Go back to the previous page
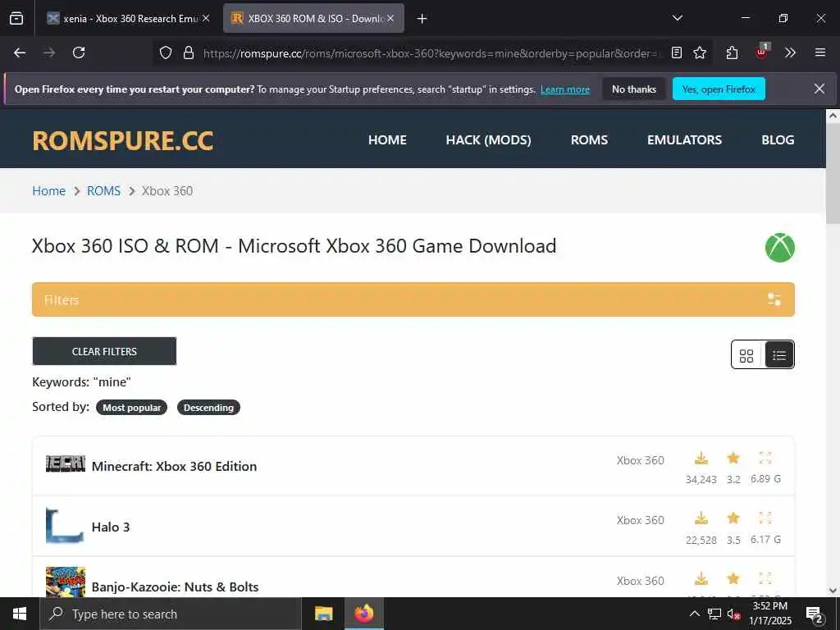Viewport: 840px width, 630px height. click(20, 52)
